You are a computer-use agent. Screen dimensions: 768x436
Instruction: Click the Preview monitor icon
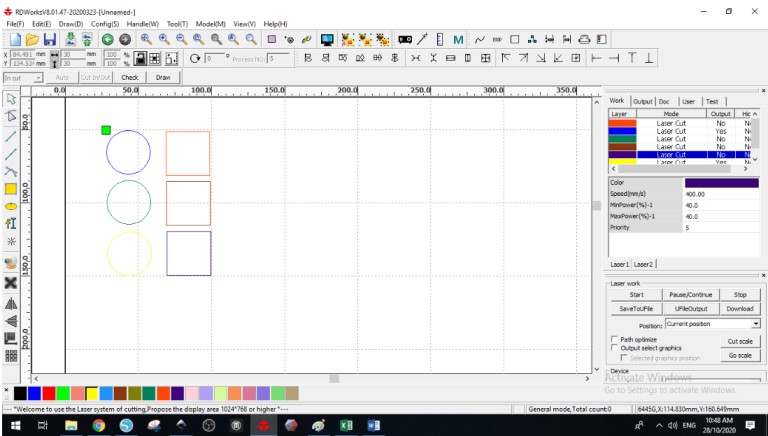coord(327,40)
